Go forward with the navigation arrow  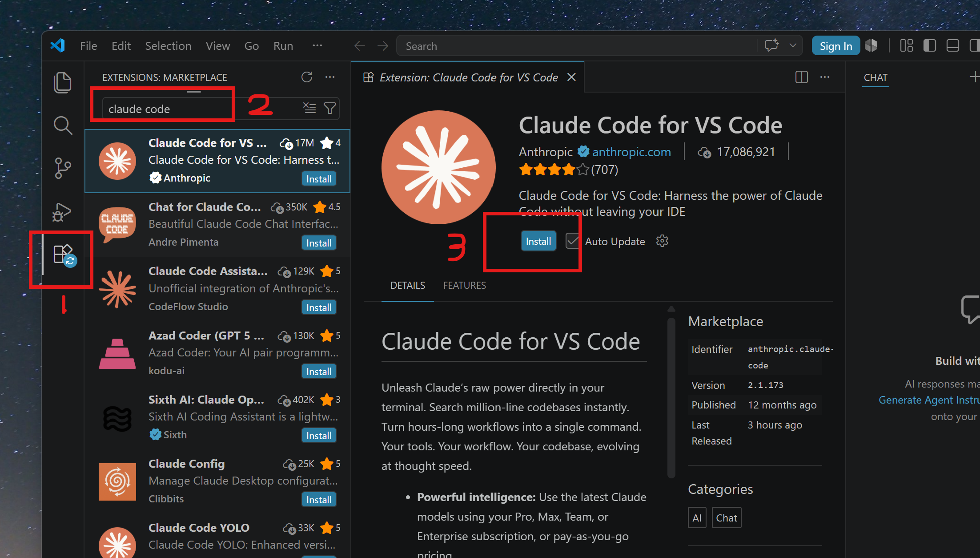pos(383,46)
